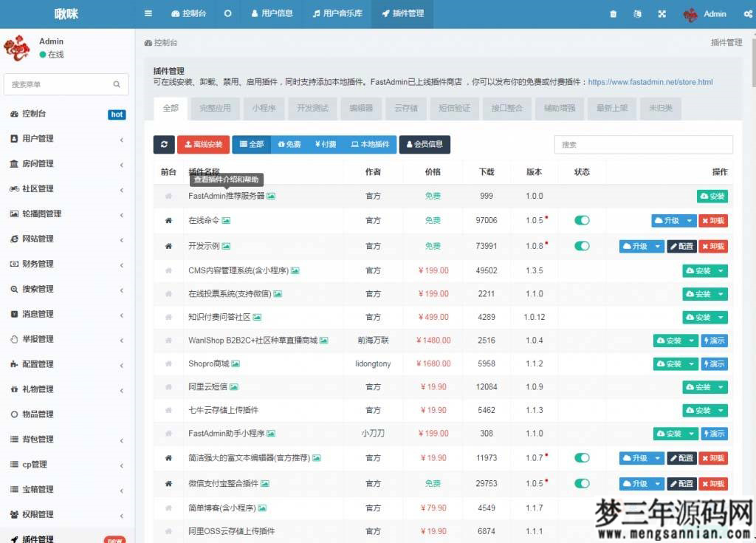756x543 pixels.
Task: Click the plugin search input field
Action: coord(642,144)
